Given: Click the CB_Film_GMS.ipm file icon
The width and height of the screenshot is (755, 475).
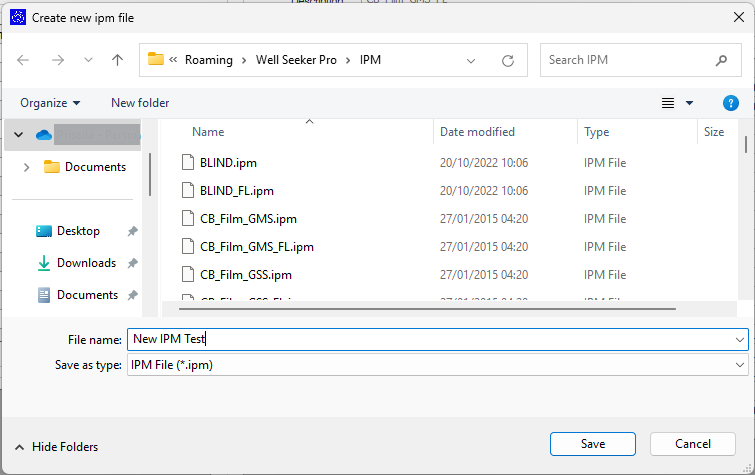Looking at the screenshot, I should tap(188, 218).
